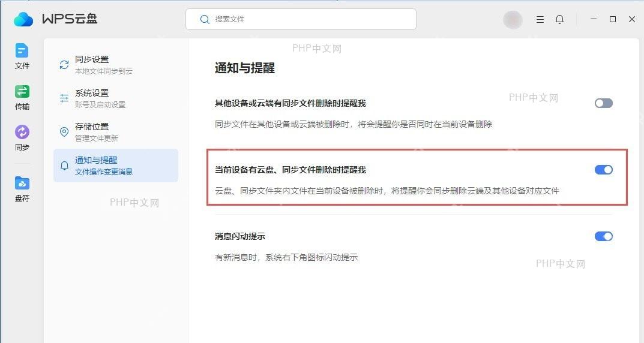Open the user avatar profile
Screen dimensions: 644x343
513,19
